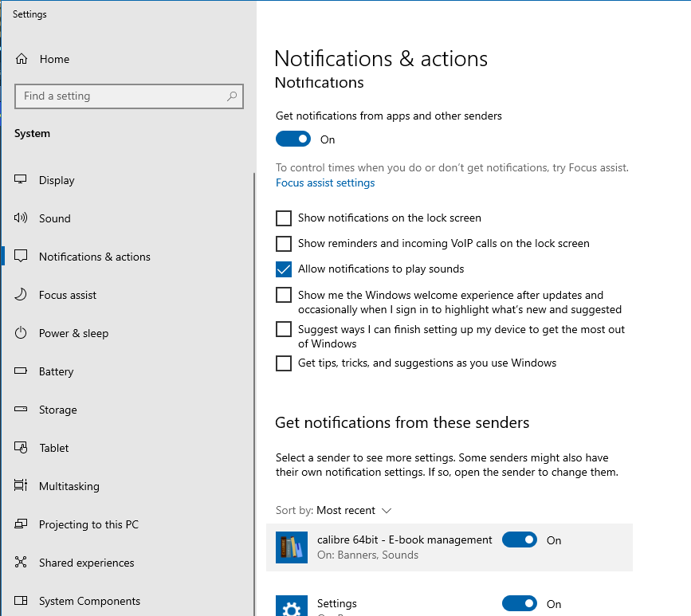Click the Find a setting search box
Viewport: 691px width, 616px height.
120,96
